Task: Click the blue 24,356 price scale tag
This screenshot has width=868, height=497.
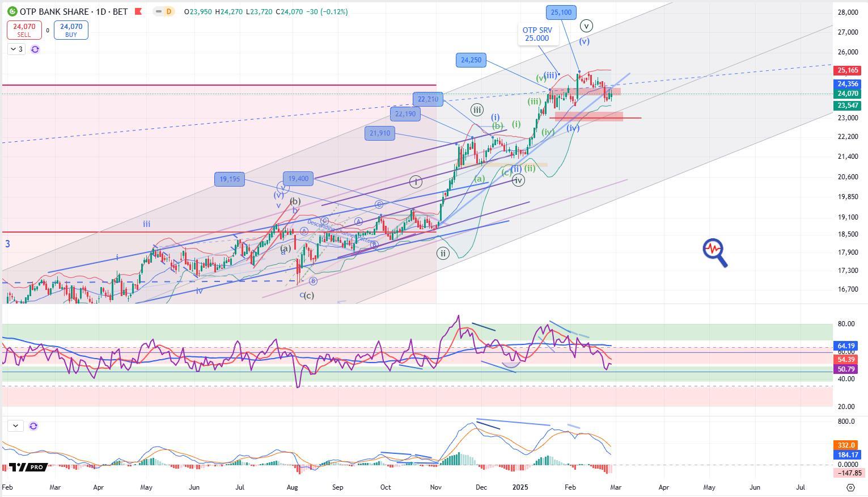Action: pyautogui.click(x=847, y=84)
